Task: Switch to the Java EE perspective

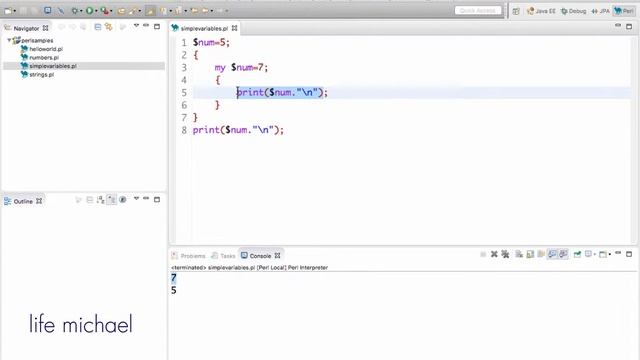Action: (x=541, y=11)
